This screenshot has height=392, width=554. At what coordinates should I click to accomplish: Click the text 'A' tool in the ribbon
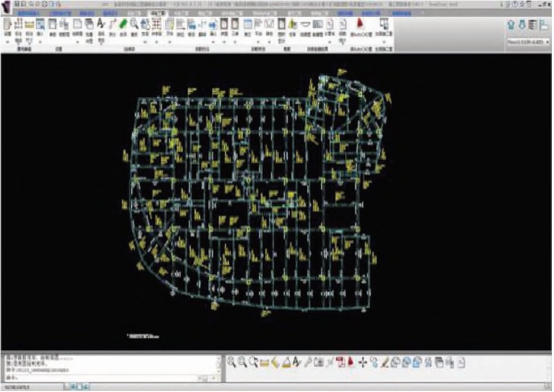(x=101, y=24)
